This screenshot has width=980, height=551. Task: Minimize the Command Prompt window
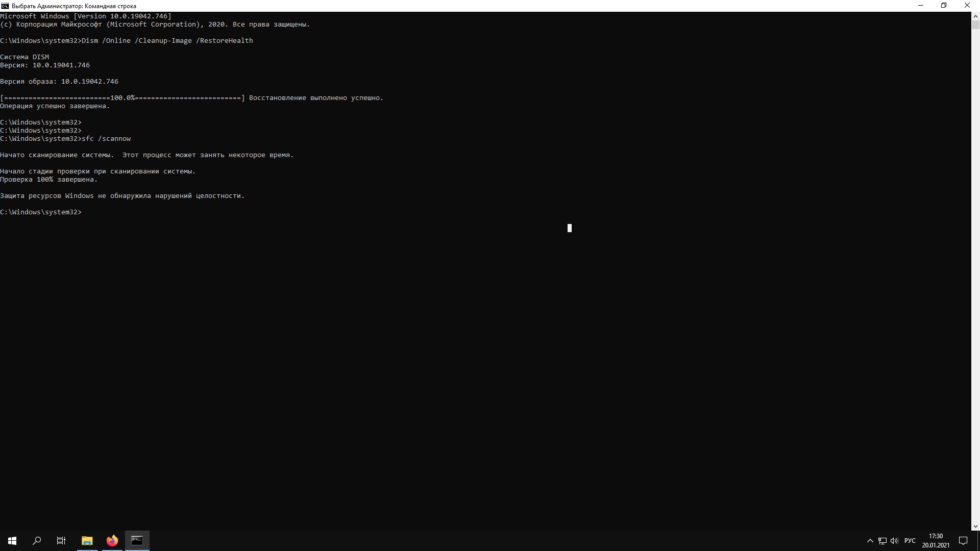pyautogui.click(x=921, y=6)
